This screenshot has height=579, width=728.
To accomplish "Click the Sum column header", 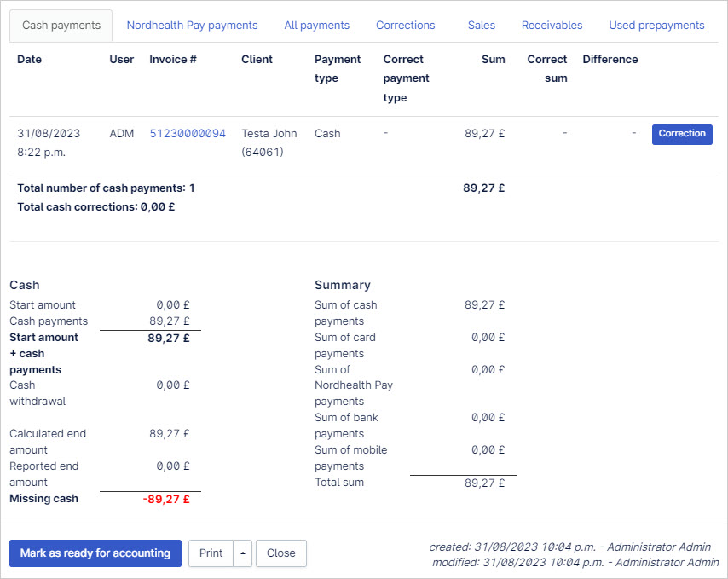I will click(493, 60).
